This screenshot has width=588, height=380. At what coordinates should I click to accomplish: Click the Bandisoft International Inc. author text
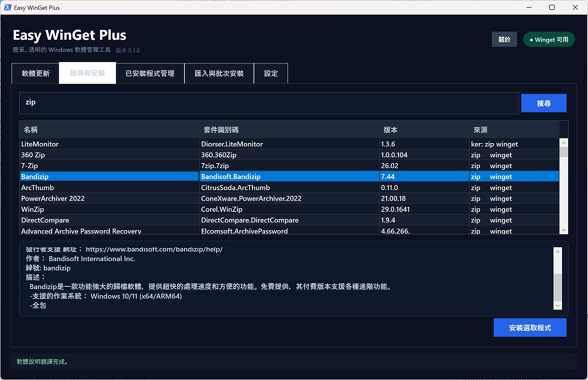pyautogui.click(x=92, y=258)
